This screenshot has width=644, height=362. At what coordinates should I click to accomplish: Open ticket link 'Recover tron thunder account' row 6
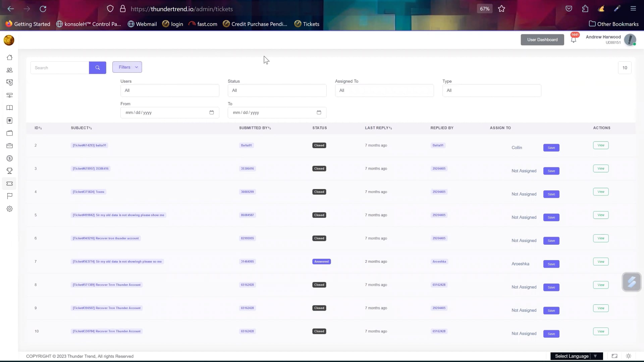pyautogui.click(x=106, y=238)
